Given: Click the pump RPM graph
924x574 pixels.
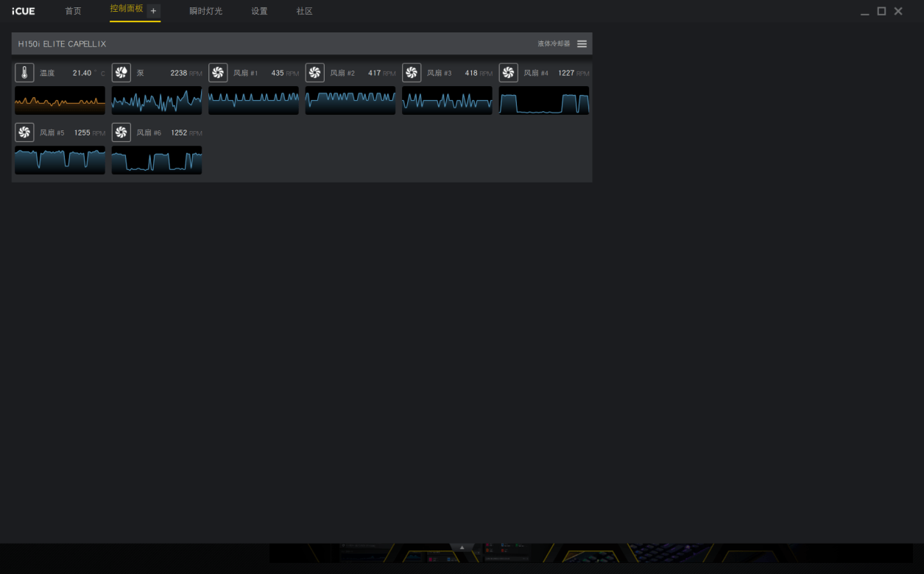Looking at the screenshot, I should (x=157, y=100).
